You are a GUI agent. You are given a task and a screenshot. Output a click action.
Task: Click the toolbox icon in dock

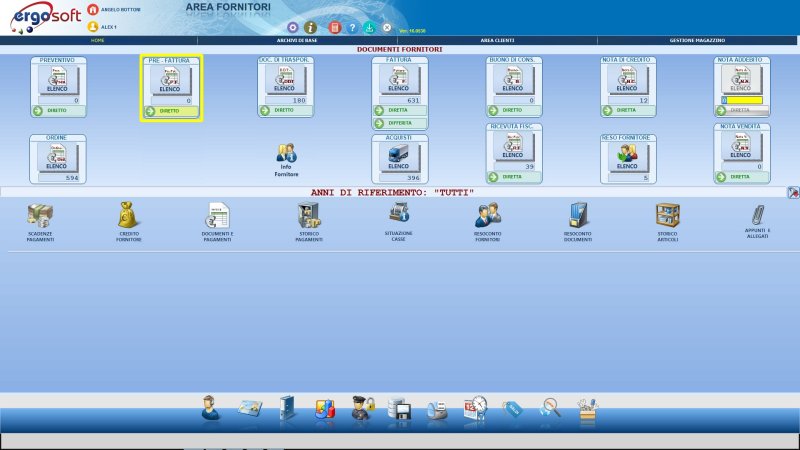pos(588,409)
